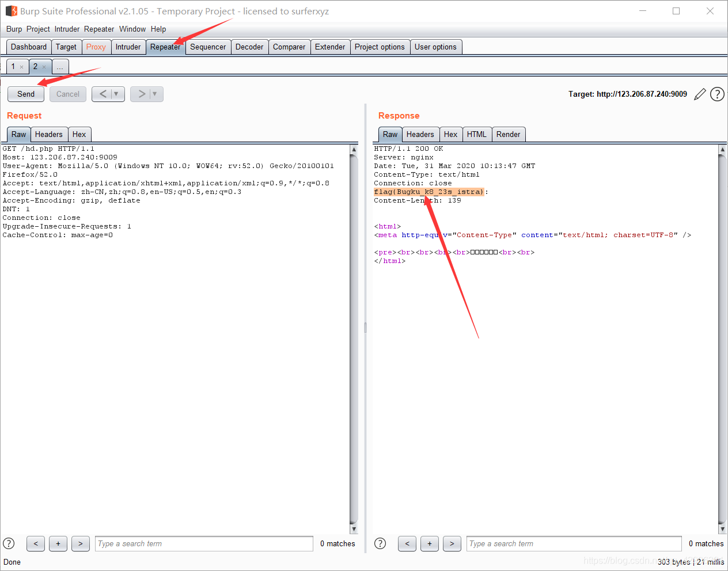728x571 pixels.
Task: Switch to the Extender tab
Action: point(330,47)
